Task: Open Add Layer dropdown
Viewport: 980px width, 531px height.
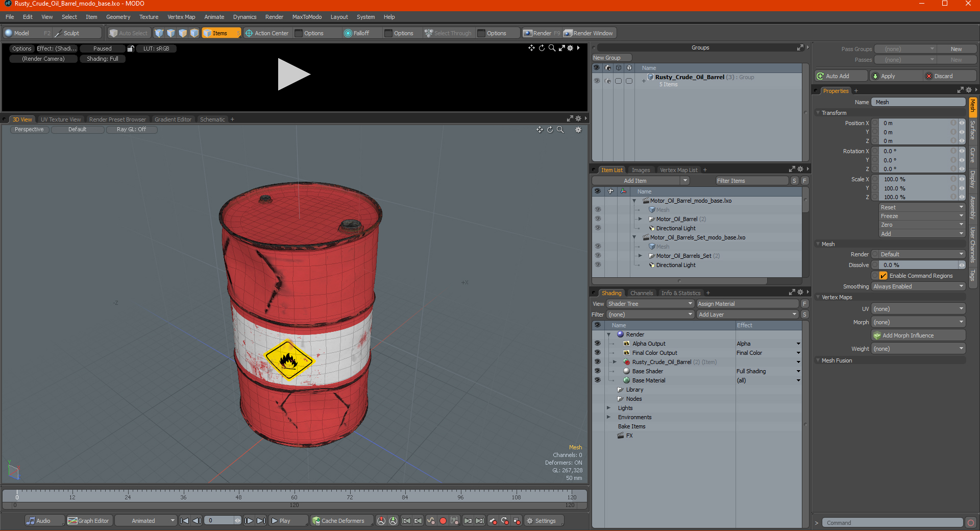Action: coord(747,315)
